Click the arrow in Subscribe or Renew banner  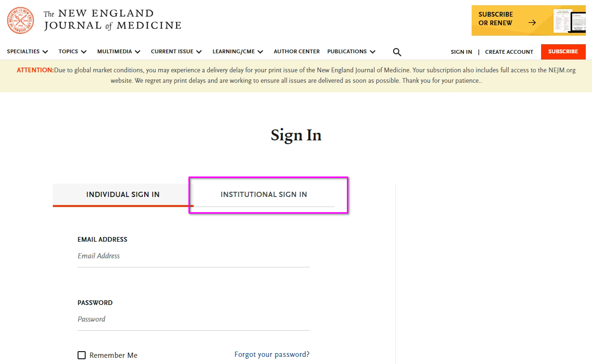(x=532, y=22)
